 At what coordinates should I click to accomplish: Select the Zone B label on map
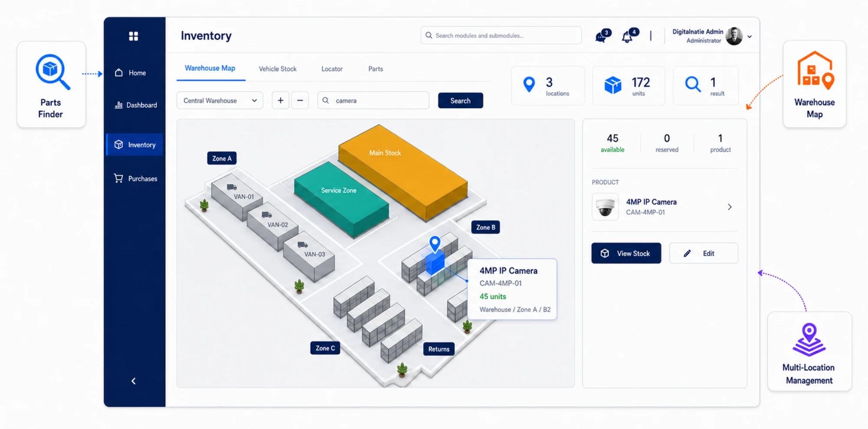486,227
